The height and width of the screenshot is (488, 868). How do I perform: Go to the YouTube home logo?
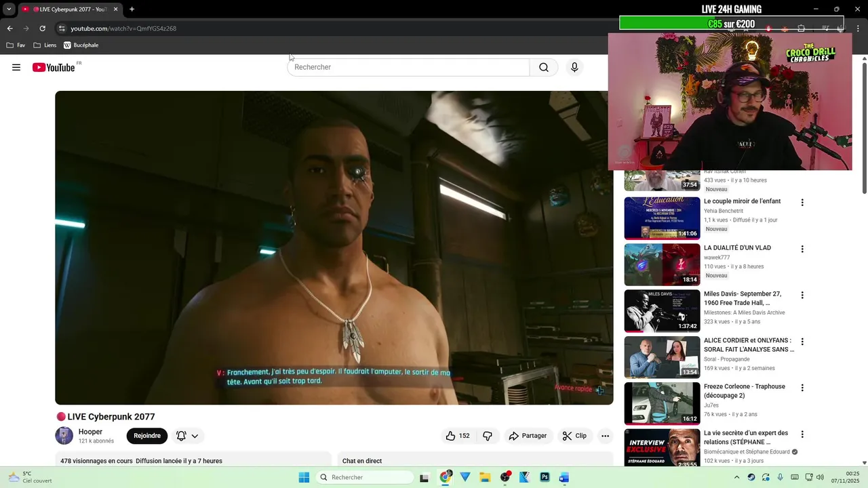(x=54, y=67)
